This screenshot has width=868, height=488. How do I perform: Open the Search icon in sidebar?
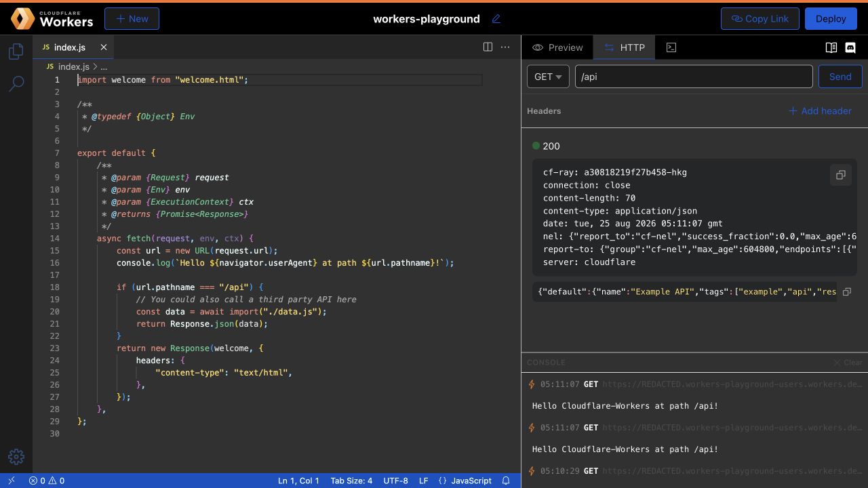pos(16,83)
